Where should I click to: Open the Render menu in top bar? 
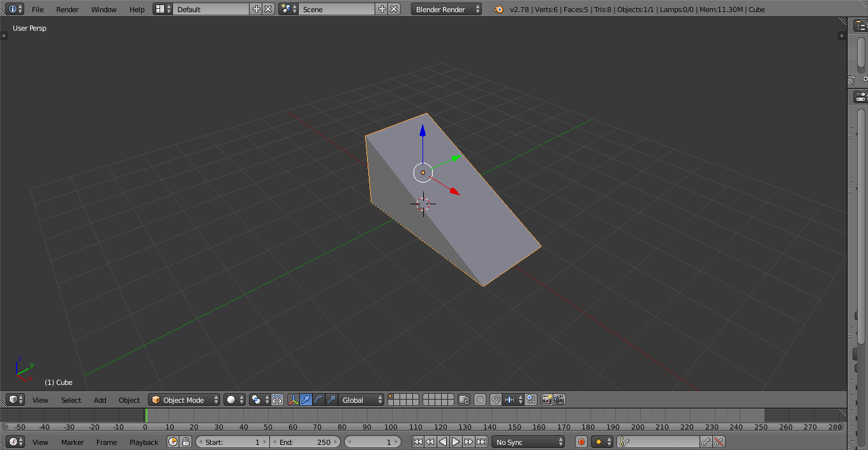click(x=67, y=10)
